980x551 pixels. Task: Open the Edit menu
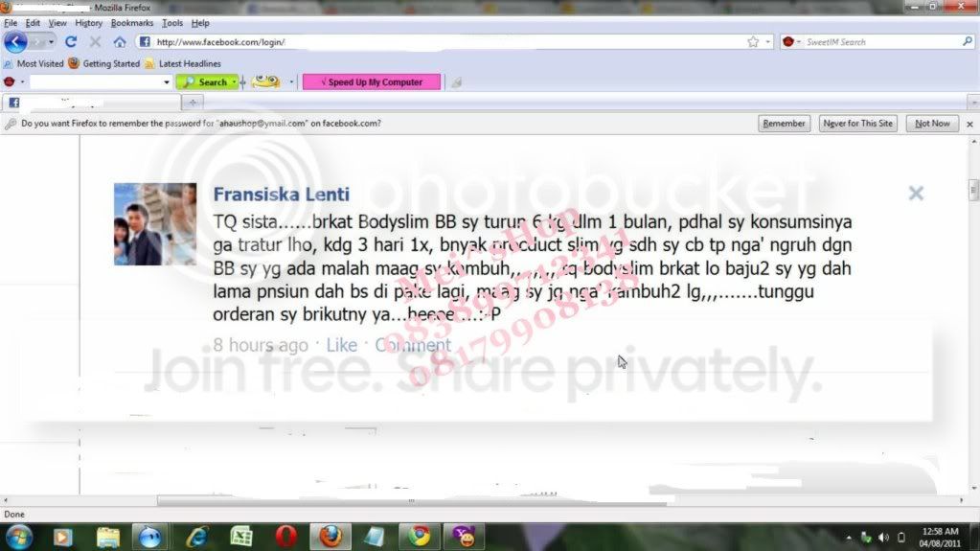(x=33, y=22)
